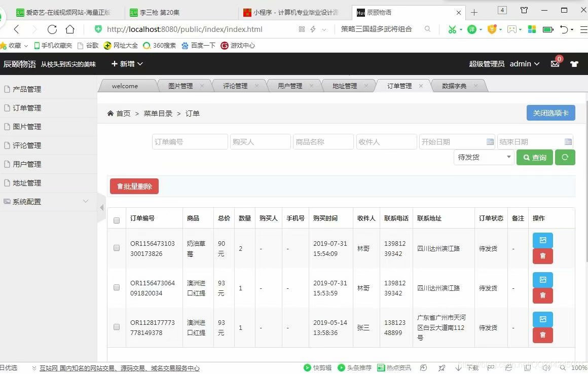Click the 关闭选项卡 button
588x374 pixels.
tap(550, 113)
